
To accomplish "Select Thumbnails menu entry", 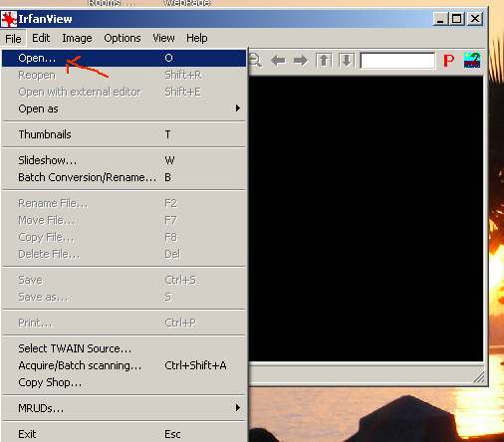I will click(124, 134).
